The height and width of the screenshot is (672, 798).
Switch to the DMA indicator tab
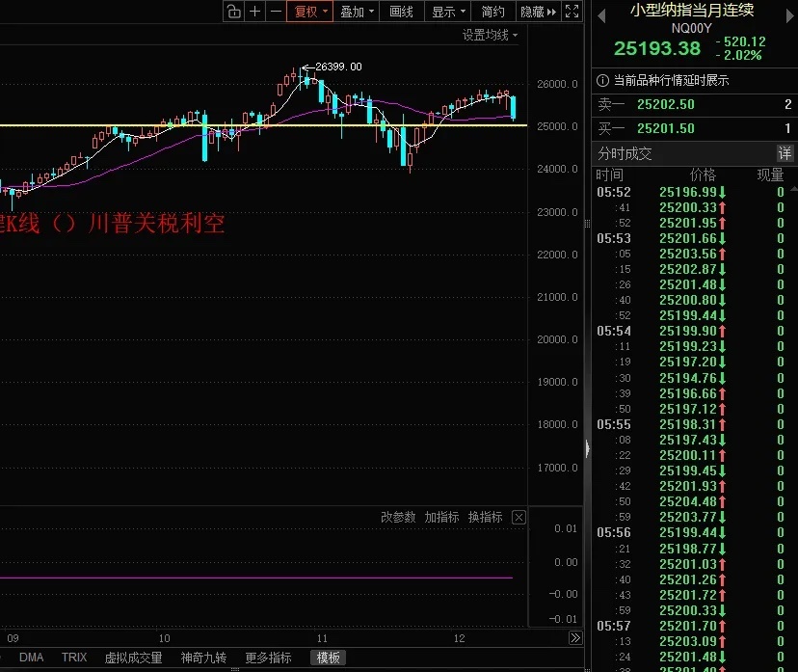30,658
